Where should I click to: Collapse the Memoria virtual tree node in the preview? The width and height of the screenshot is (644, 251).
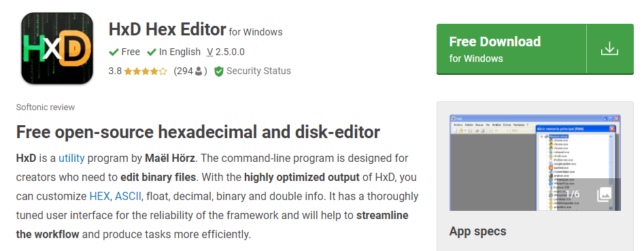(541, 137)
